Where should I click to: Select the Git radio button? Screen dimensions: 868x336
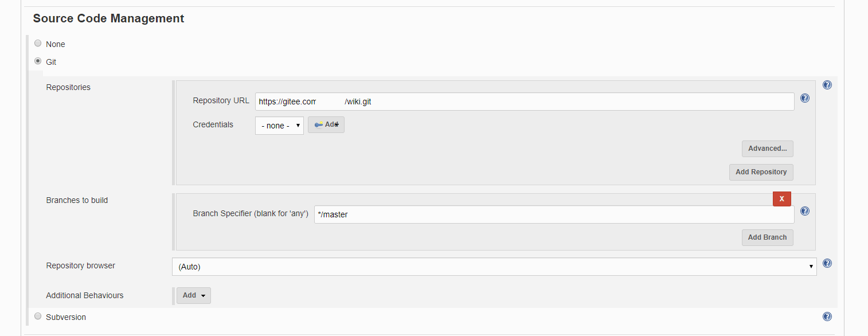38,61
